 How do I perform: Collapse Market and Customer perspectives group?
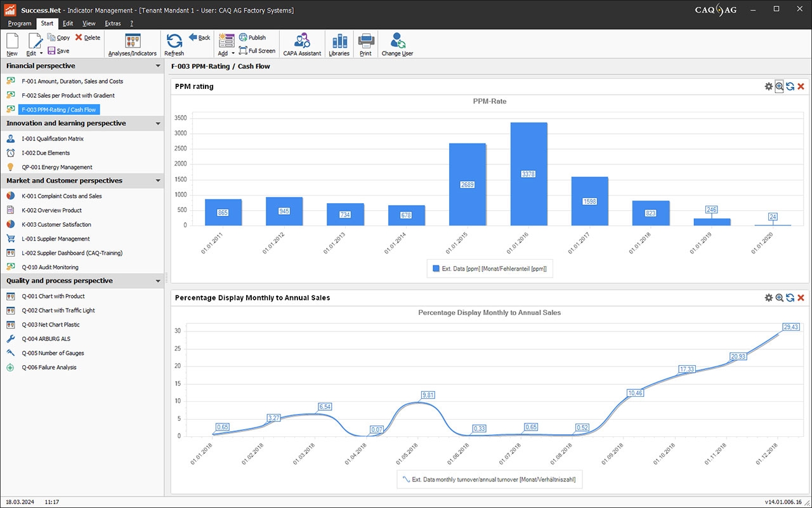pos(158,181)
